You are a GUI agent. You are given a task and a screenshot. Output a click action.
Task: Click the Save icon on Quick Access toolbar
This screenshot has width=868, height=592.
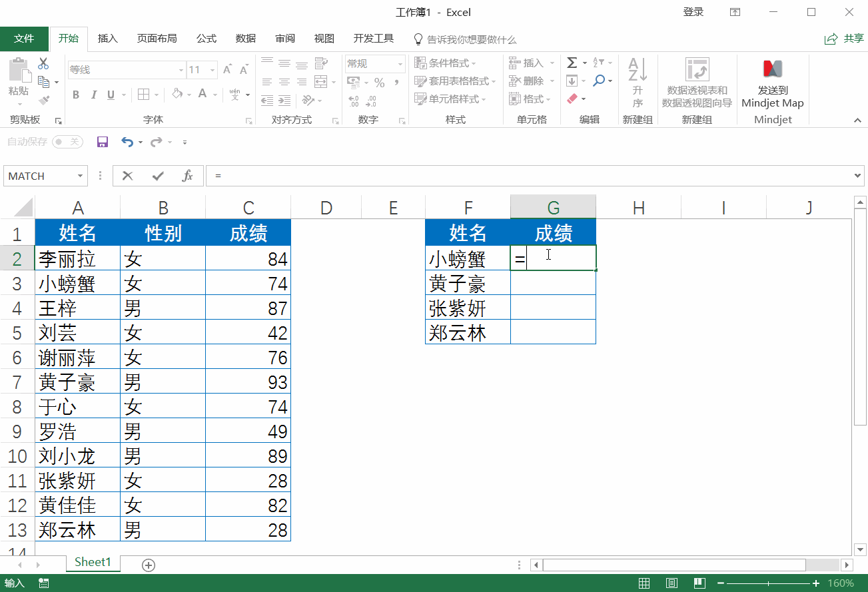[102, 142]
